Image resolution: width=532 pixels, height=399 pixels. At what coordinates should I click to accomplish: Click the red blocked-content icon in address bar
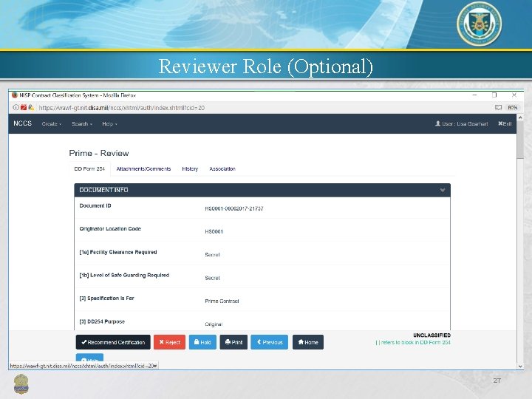24,108
